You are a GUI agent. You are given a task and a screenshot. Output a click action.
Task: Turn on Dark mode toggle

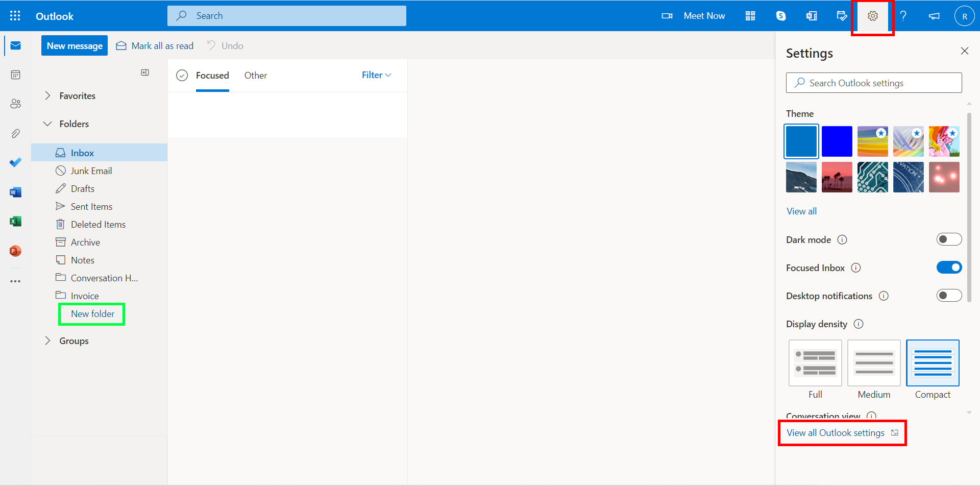949,239
